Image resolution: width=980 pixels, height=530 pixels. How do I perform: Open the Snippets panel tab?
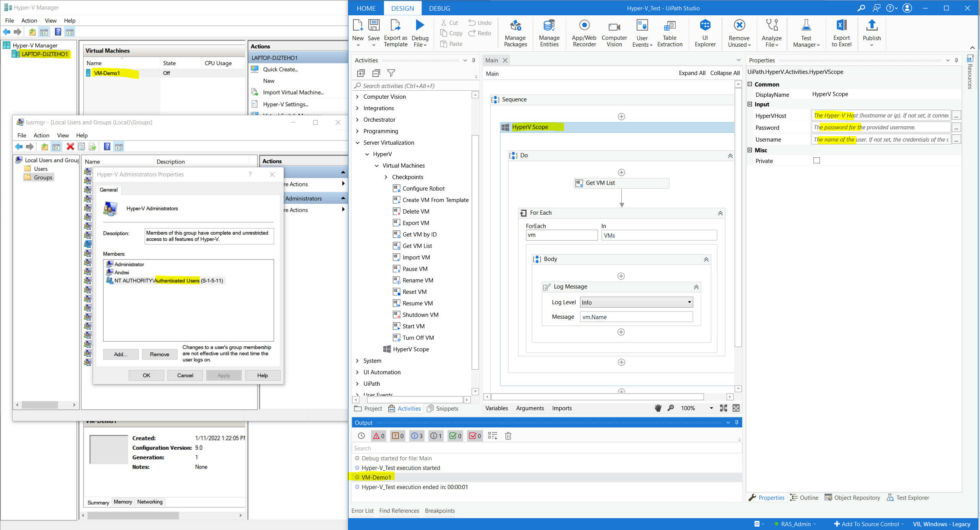[443, 409]
